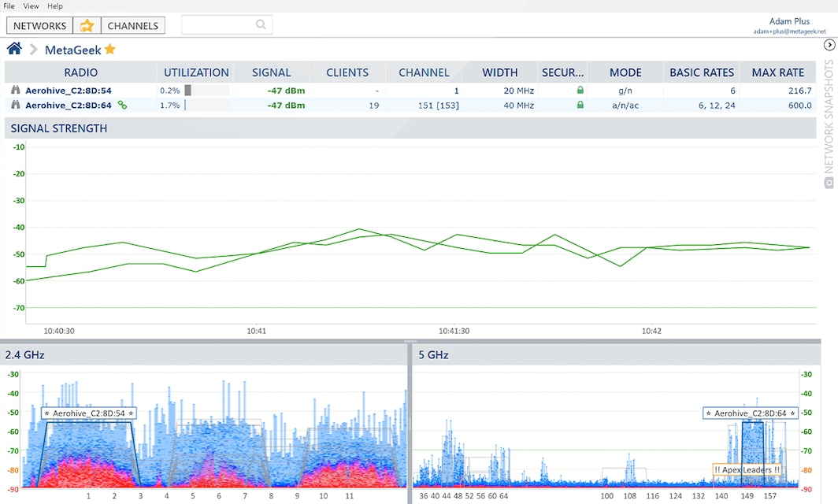The height and width of the screenshot is (504, 838).
Task: Expand the Network Snapshots side panel arrow
Action: (x=829, y=45)
